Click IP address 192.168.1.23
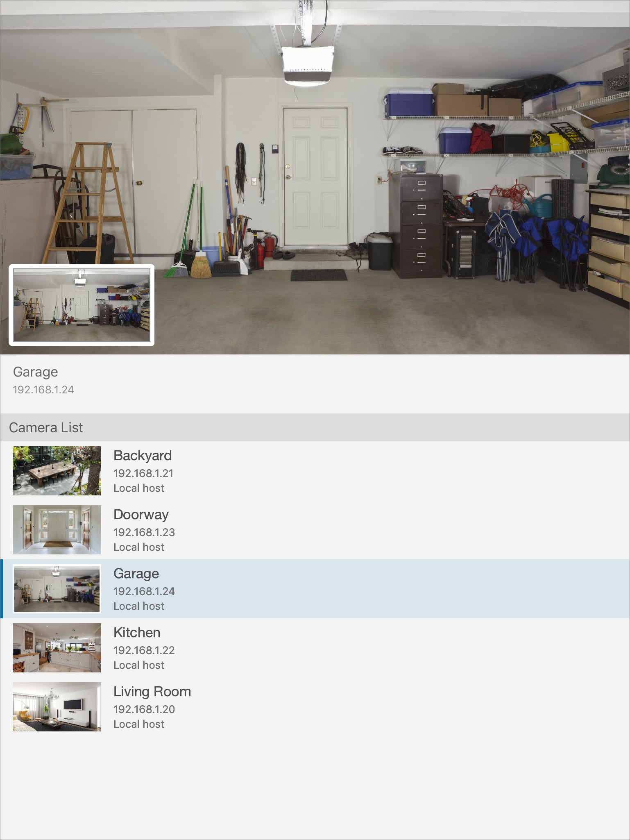This screenshot has width=630, height=840. 144,532
